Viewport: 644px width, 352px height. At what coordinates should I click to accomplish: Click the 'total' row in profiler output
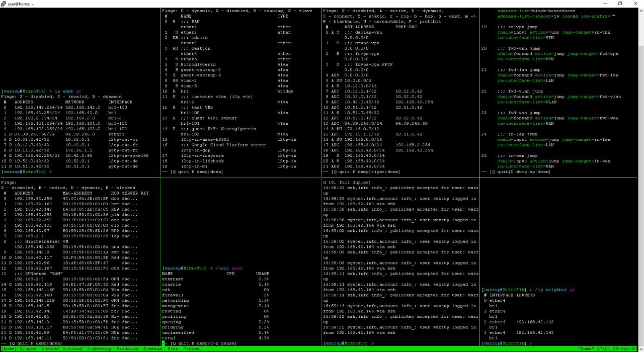pos(215,338)
